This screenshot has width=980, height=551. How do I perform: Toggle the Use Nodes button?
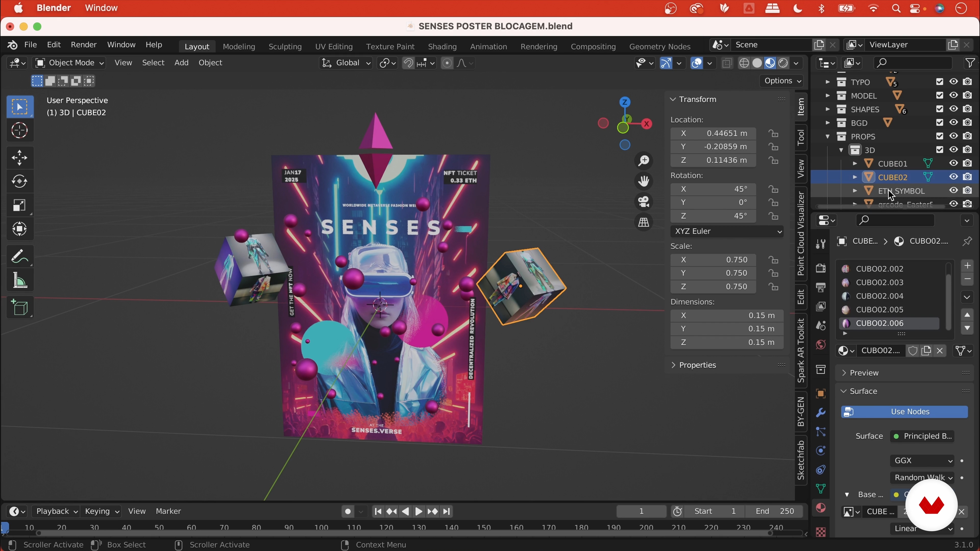[x=904, y=412]
